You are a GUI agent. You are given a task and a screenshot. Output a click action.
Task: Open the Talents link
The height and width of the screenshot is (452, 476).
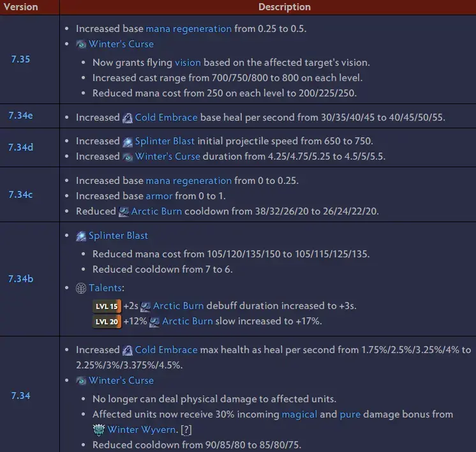tap(105, 288)
